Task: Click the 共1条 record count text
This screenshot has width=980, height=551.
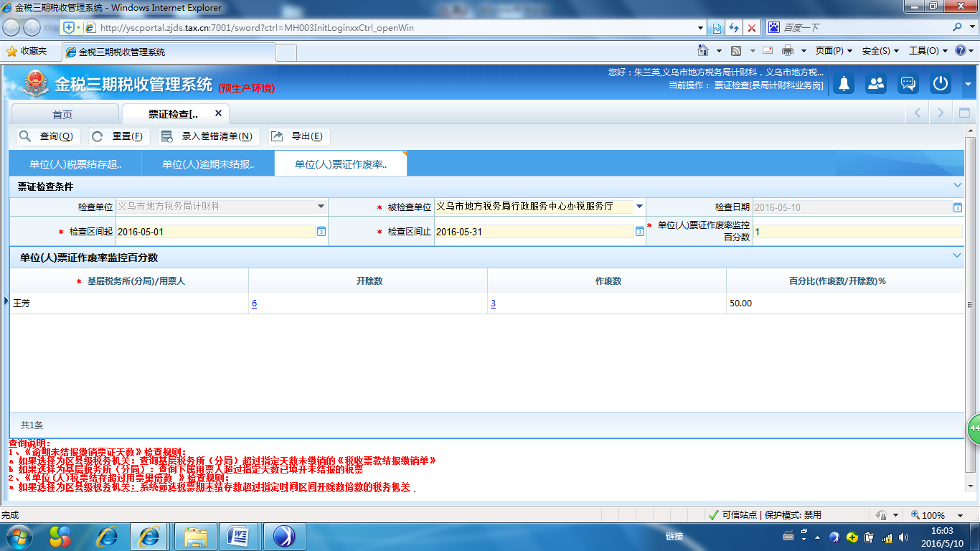Action: 32,425
